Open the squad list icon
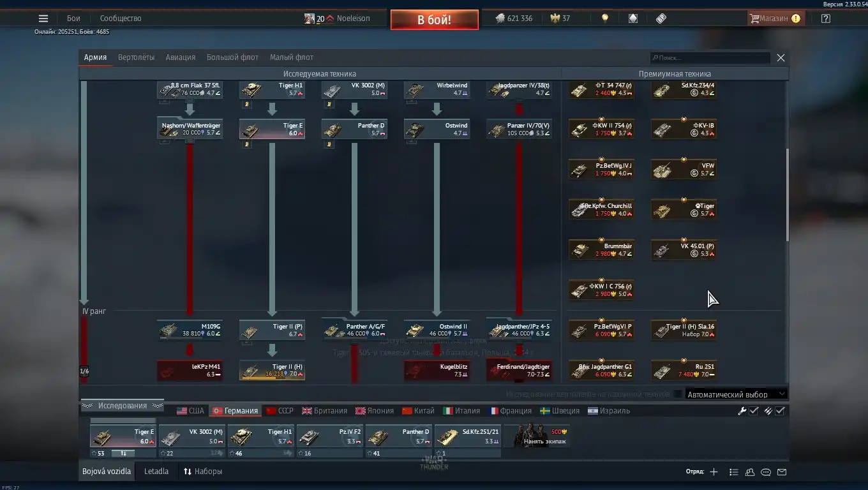 [734, 472]
